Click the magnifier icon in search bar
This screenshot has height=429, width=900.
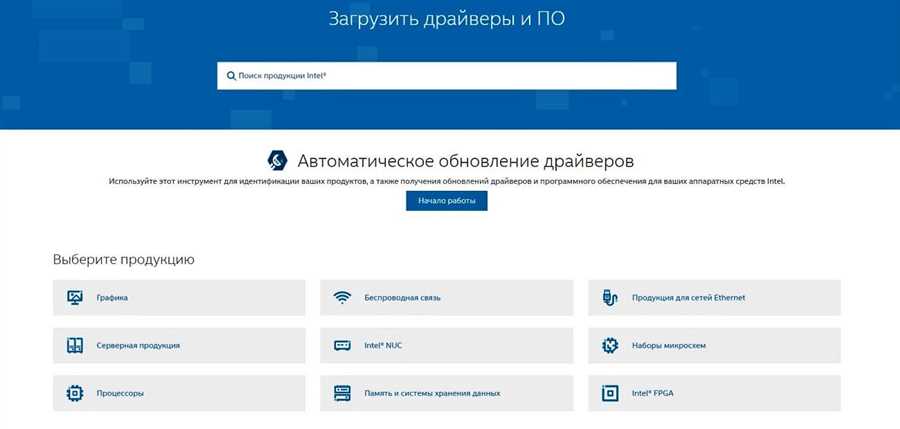[x=231, y=76]
